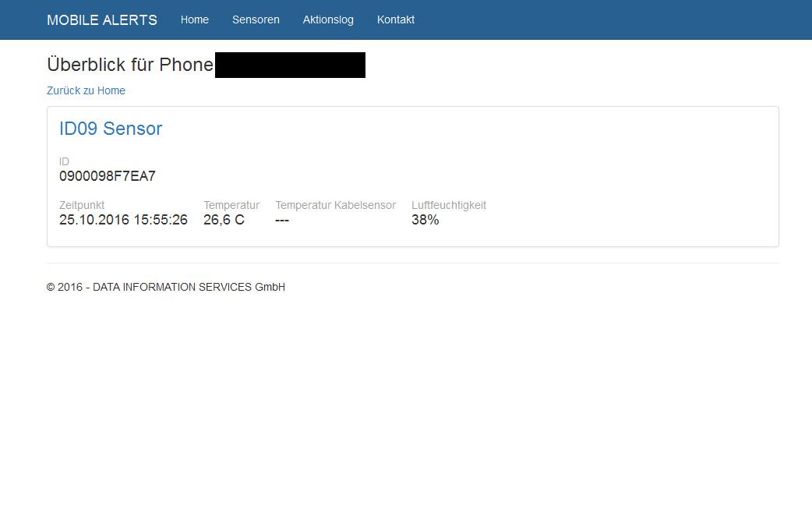Open the Aktionslog navigation item
Image resolution: width=812 pixels, height=509 pixels.
328,19
